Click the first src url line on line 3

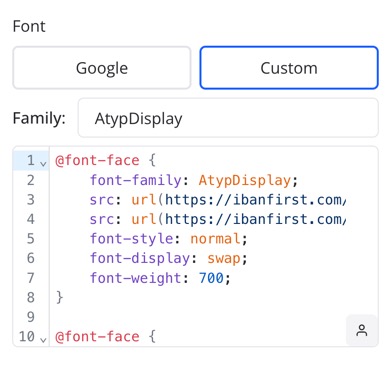coord(218,200)
